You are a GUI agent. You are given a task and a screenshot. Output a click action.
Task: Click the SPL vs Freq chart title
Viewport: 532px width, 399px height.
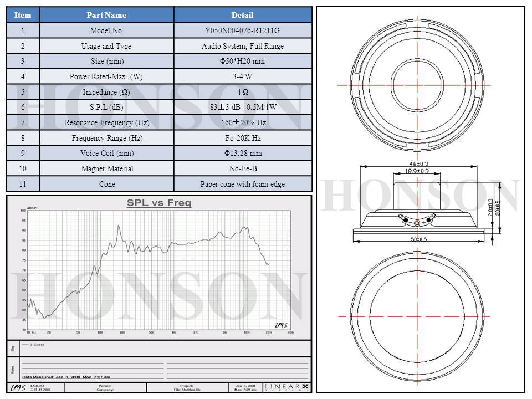(159, 203)
